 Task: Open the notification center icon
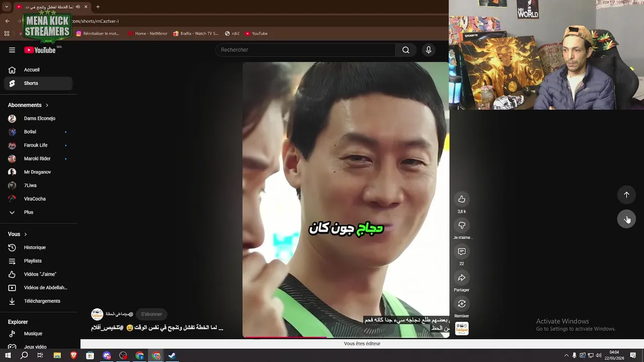(x=633, y=355)
